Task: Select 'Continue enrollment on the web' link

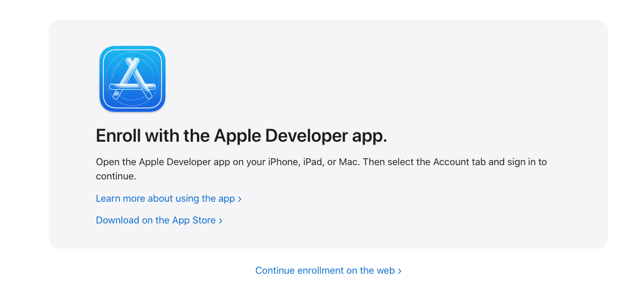Action: pyautogui.click(x=328, y=270)
